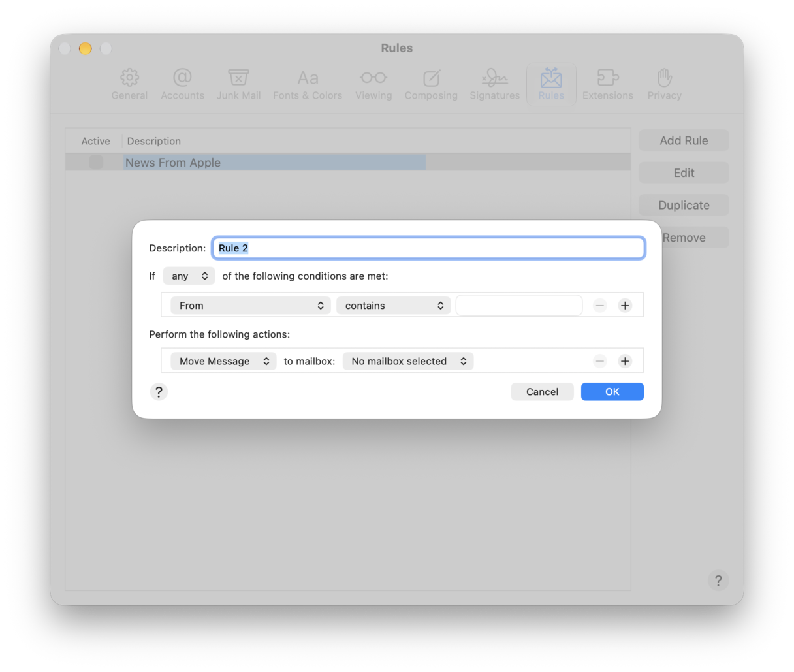
Task: Click the empty condition value field
Action: click(519, 306)
